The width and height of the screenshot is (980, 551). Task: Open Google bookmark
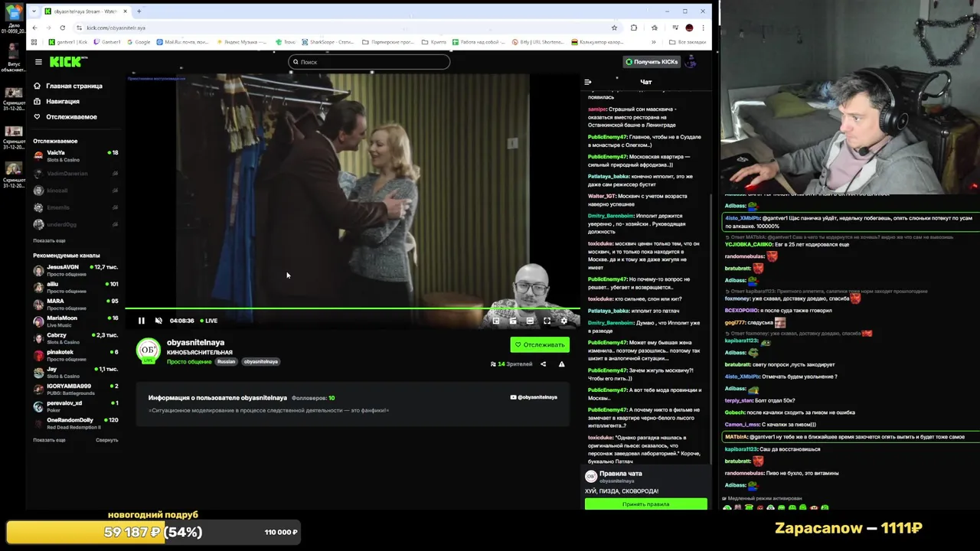pos(139,42)
